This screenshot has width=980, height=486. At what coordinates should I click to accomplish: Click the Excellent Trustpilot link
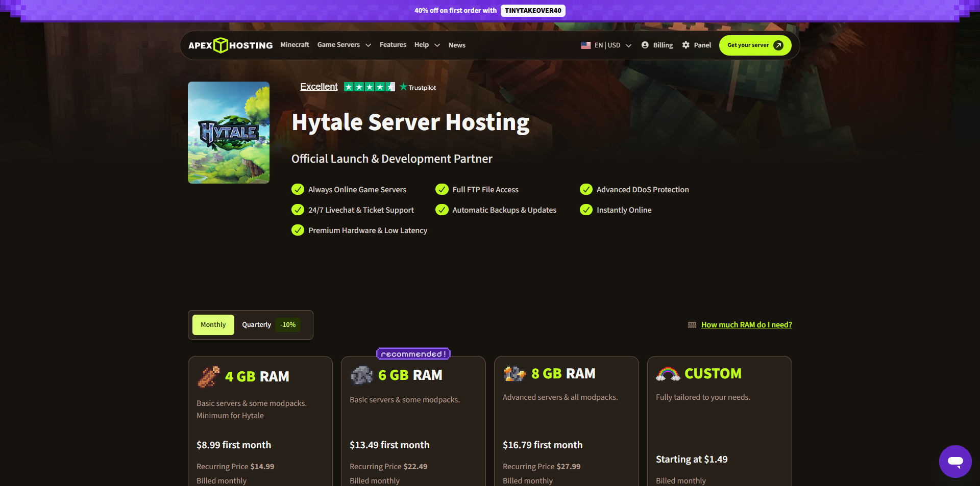point(319,87)
